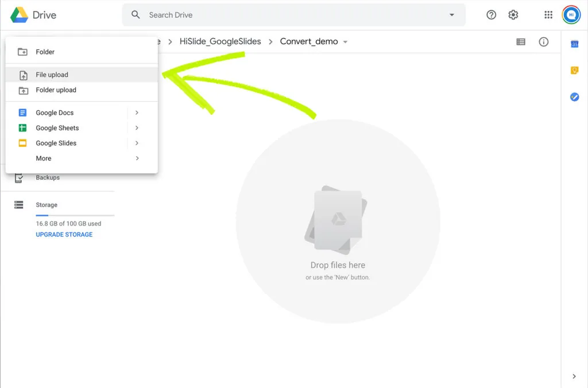Select Google Slides menu item
The image size is (588, 388).
pos(82,143)
